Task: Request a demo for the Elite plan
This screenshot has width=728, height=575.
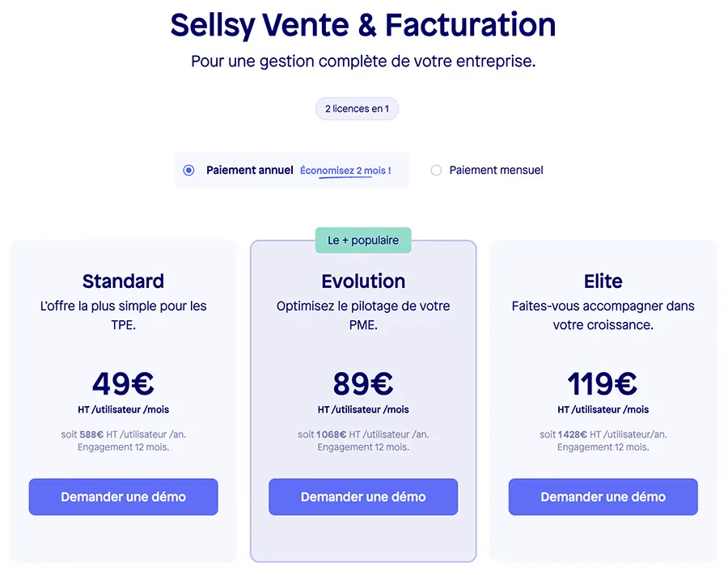Action: coord(603,497)
